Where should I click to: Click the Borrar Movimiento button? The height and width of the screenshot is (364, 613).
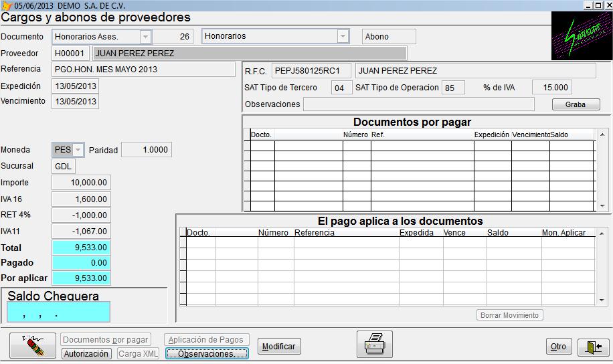point(509,315)
